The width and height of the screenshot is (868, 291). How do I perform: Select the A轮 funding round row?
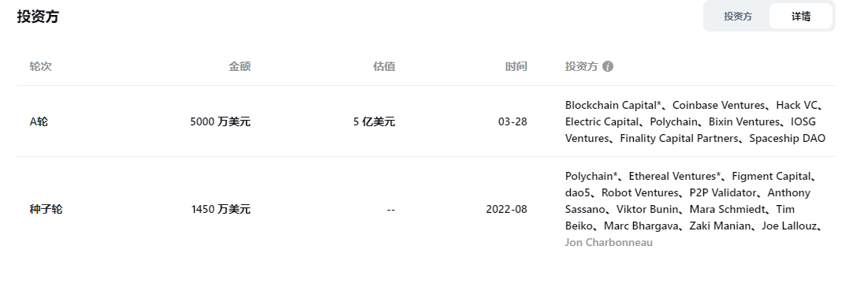pos(427,121)
